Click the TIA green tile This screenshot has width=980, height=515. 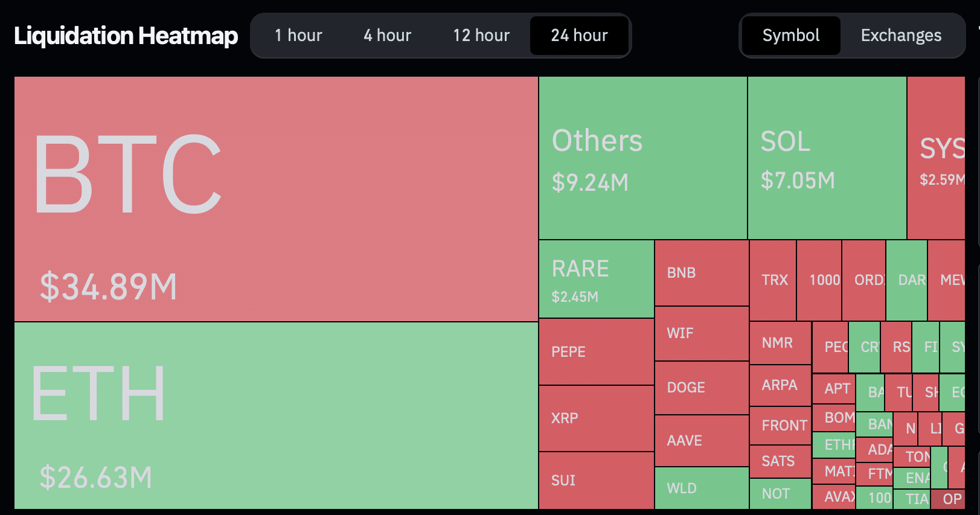pyautogui.click(x=912, y=499)
